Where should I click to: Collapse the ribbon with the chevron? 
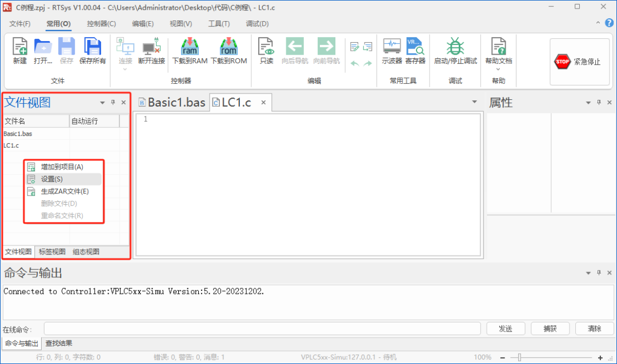click(x=598, y=23)
